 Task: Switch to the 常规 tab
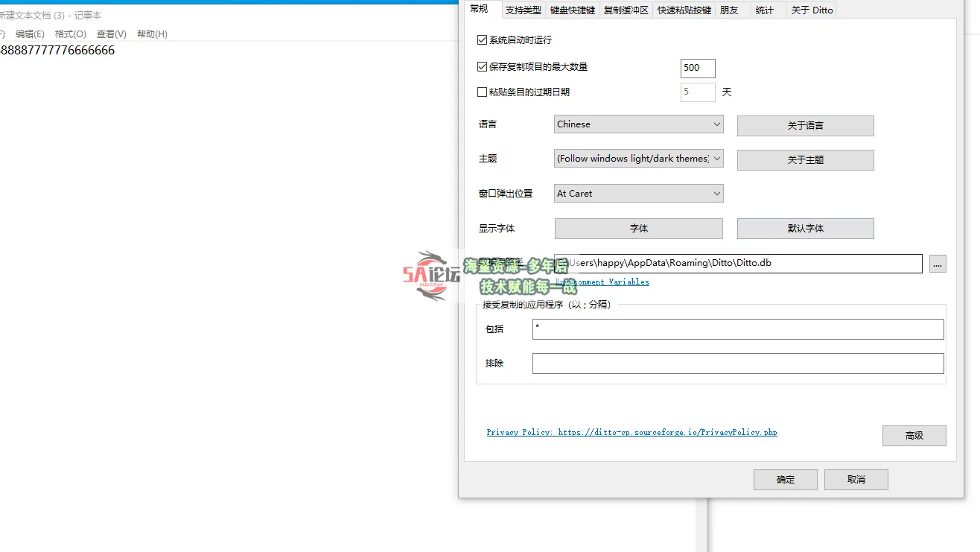pos(480,9)
